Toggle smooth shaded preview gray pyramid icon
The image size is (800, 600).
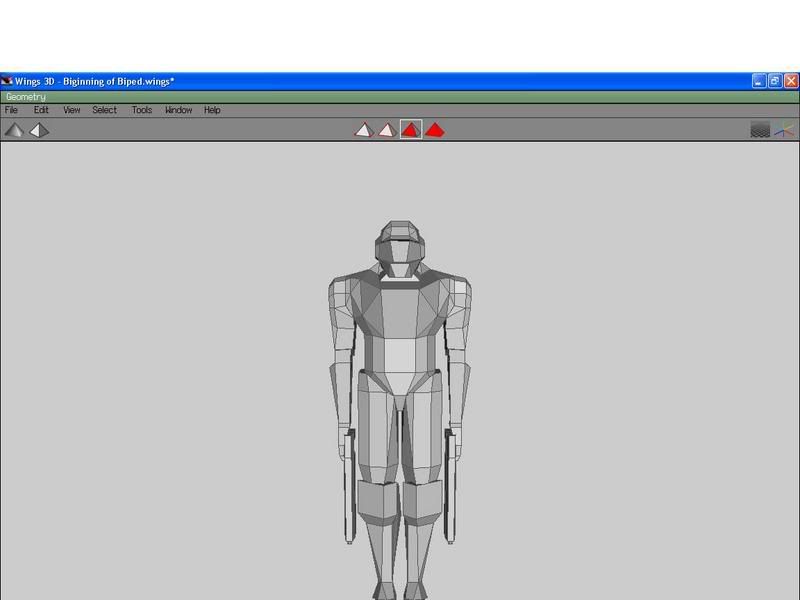point(14,131)
